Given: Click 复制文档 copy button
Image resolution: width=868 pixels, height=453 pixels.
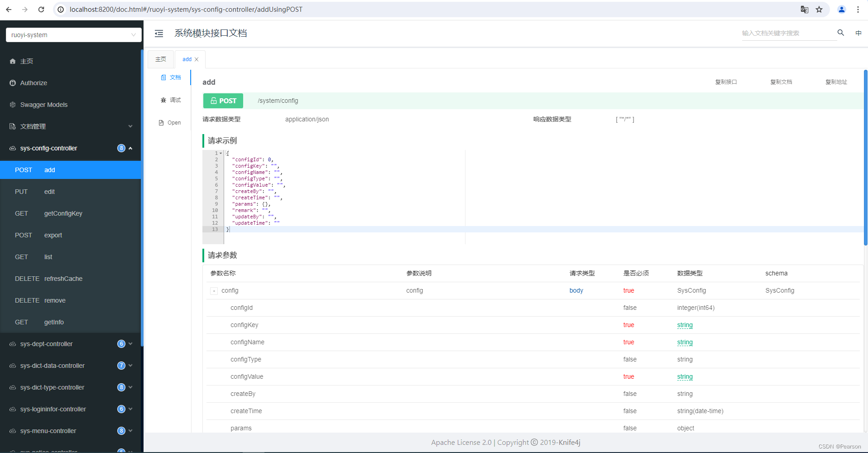Looking at the screenshot, I should [781, 82].
